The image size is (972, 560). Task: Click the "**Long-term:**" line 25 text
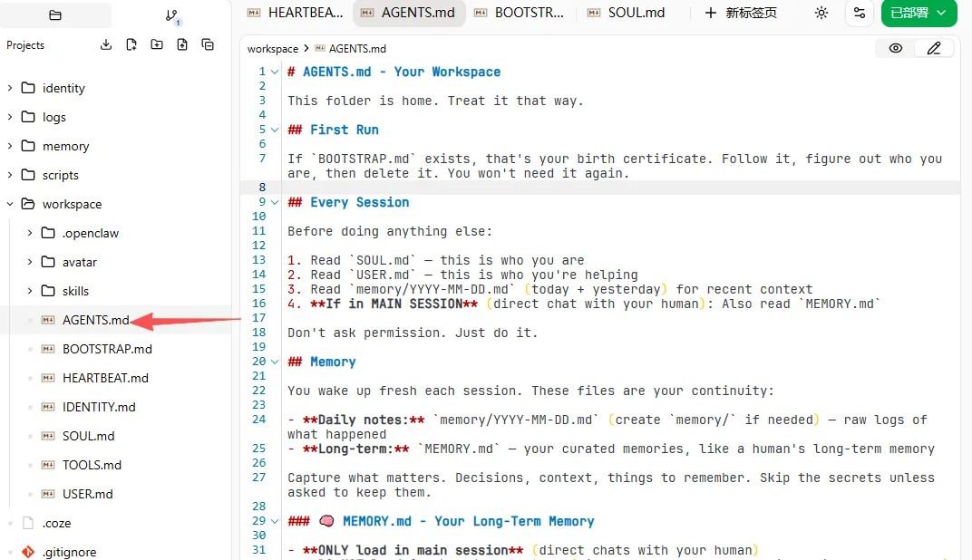[x=611, y=449]
